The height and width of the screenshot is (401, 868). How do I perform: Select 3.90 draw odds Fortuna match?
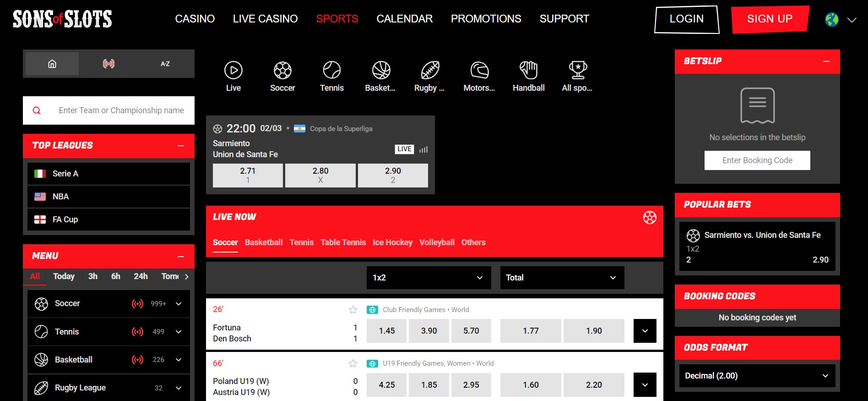[429, 331]
